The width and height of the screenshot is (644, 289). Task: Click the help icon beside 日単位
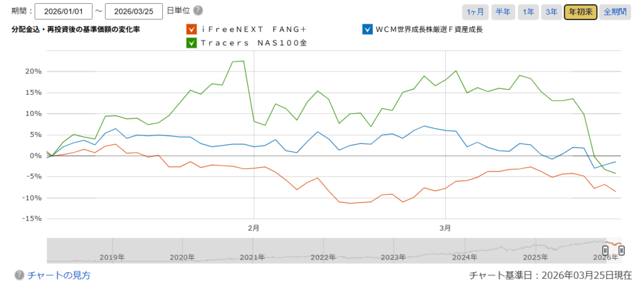pos(198,11)
